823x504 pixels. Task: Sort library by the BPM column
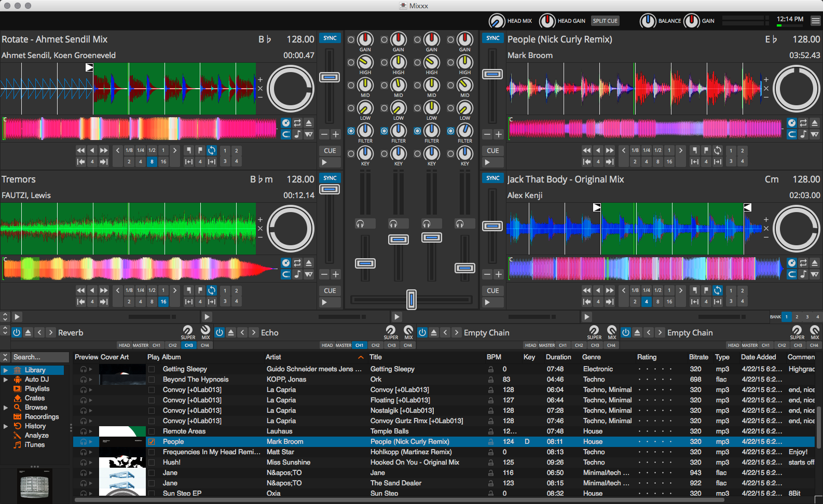[494, 357]
